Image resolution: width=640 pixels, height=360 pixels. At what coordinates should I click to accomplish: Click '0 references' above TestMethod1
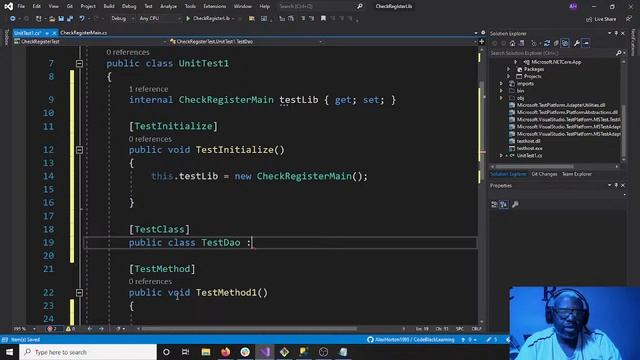pyautogui.click(x=150, y=282)
